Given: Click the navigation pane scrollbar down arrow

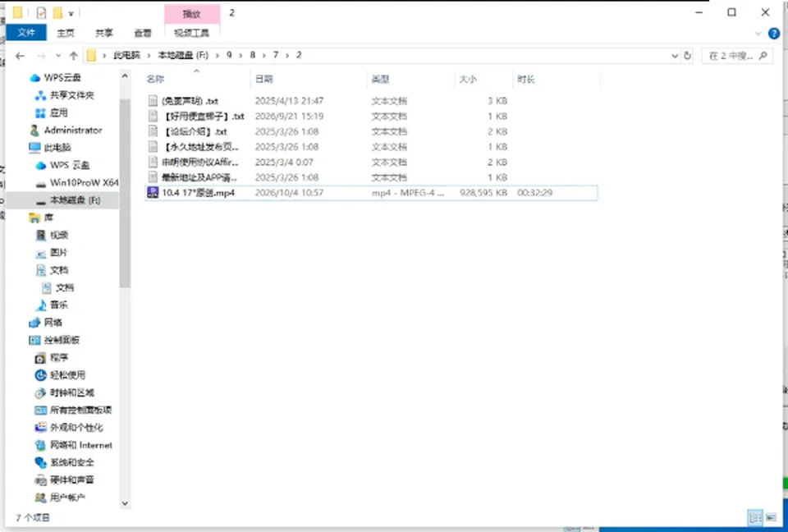Looking at the screenshot, I should 125,502.
